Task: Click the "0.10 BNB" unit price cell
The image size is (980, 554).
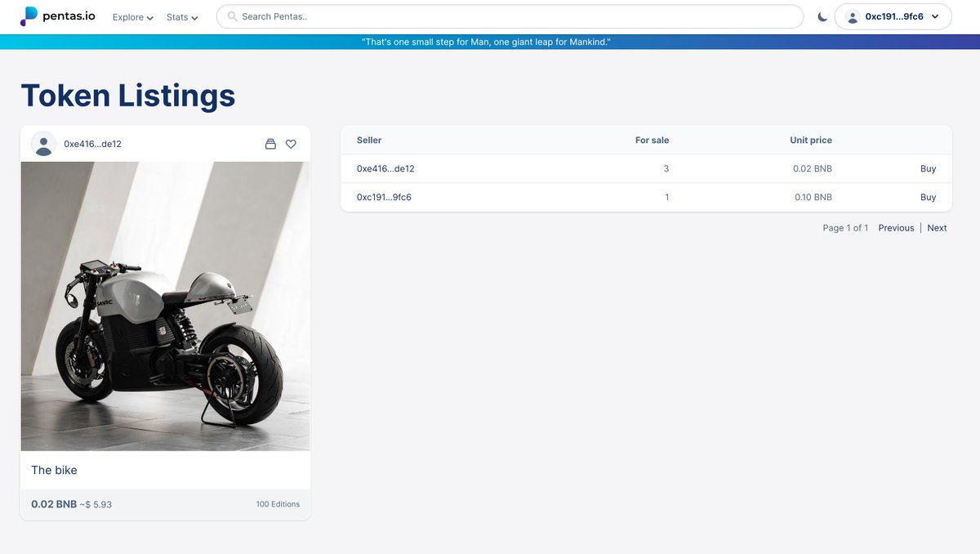Action: 813,197
